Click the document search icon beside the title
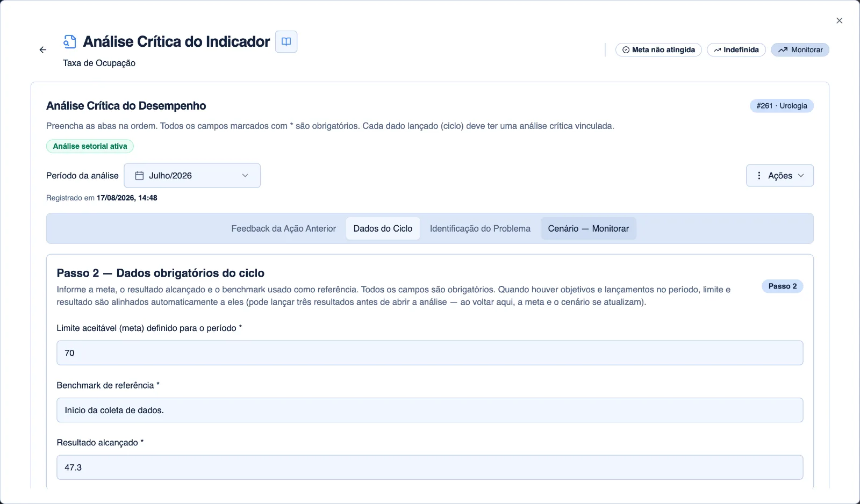The image size is (860, 504). pos(70,42)
